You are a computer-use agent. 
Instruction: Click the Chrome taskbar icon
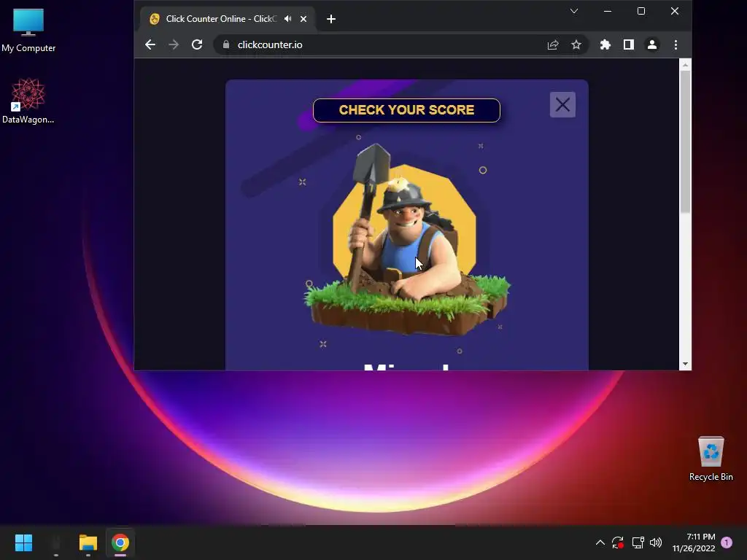120,542
